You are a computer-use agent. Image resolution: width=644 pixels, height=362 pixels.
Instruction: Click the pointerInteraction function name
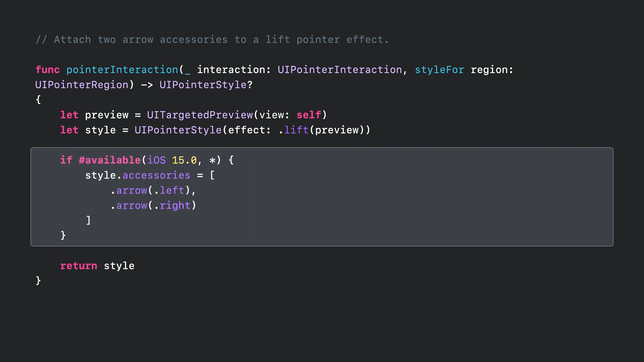(x=122, y=70)
